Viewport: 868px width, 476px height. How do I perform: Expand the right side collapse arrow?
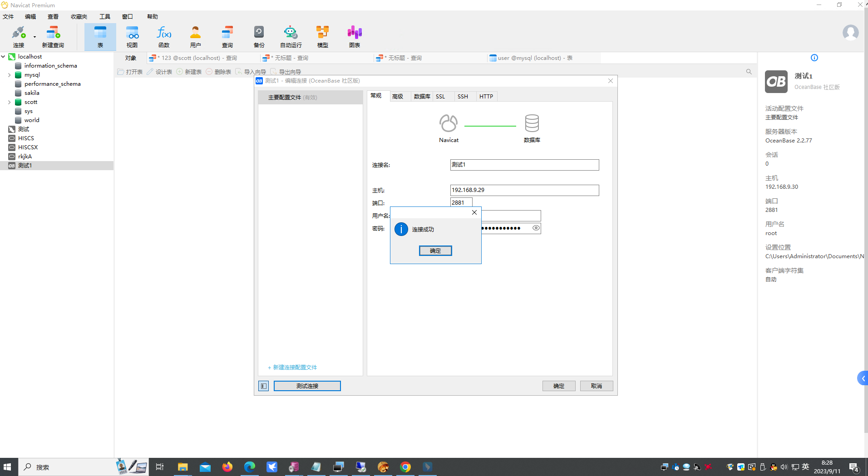coord(863,378)
